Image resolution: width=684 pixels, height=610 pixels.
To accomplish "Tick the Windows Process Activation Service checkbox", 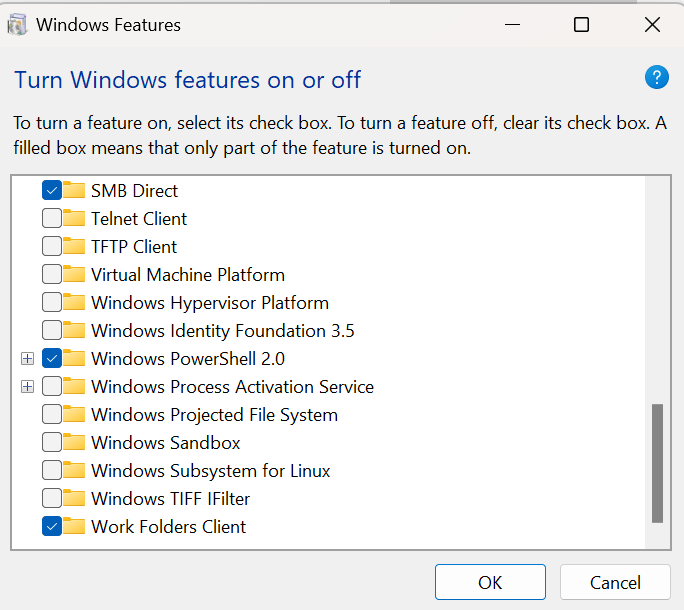I will (x=52, y=386).
